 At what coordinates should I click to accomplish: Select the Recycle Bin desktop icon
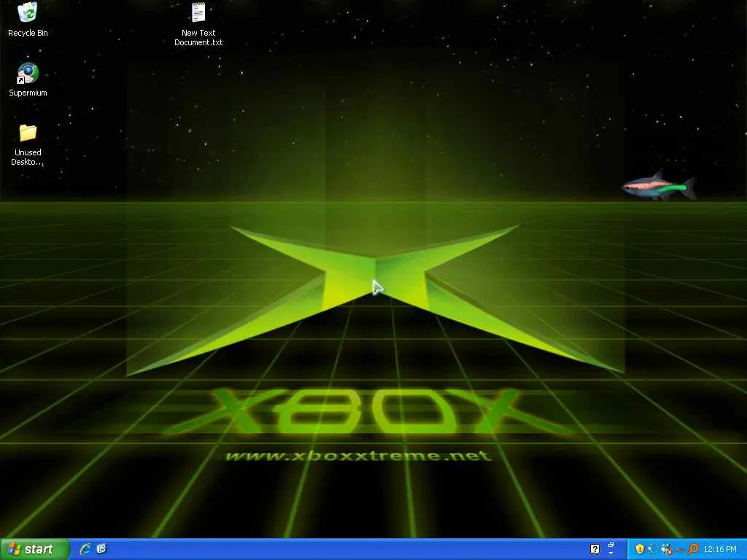pyautogui.click(x=28, y=19)
